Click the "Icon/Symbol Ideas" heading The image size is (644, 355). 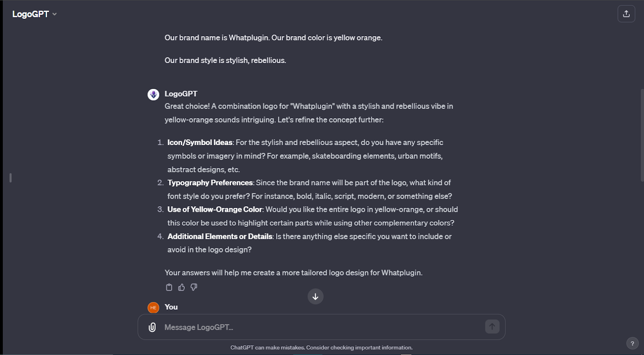(200, 142)
